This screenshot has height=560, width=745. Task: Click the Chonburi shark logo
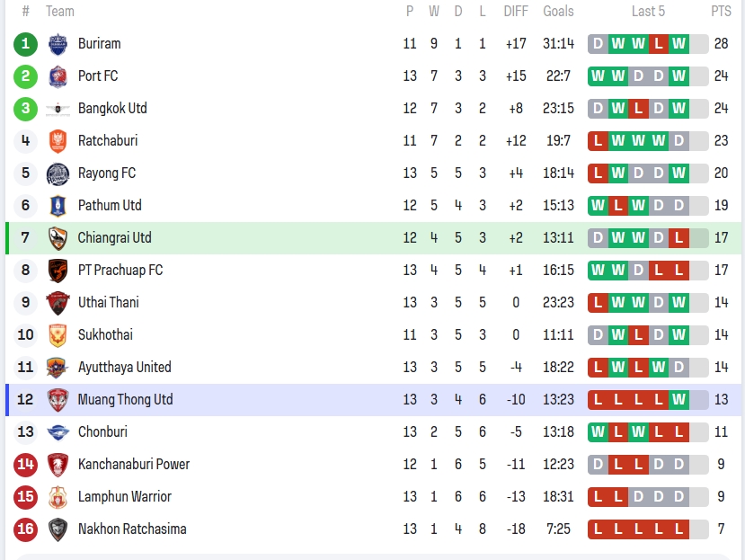pos(58,432)
